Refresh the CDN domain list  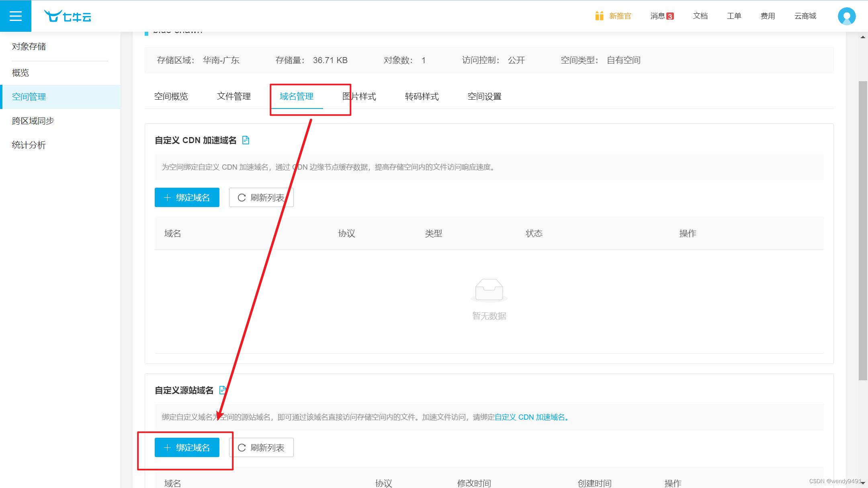261,197
